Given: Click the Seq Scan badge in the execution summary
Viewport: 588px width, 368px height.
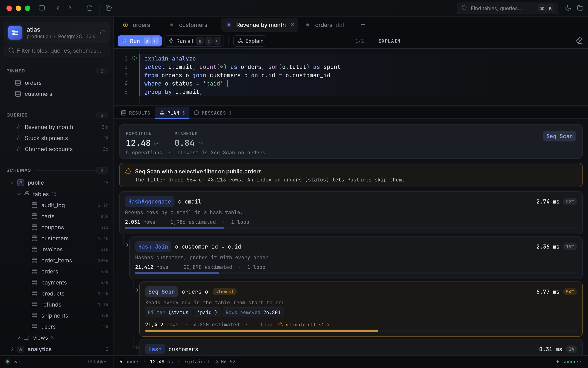Looking at the screenshot, I should (559, 136).
